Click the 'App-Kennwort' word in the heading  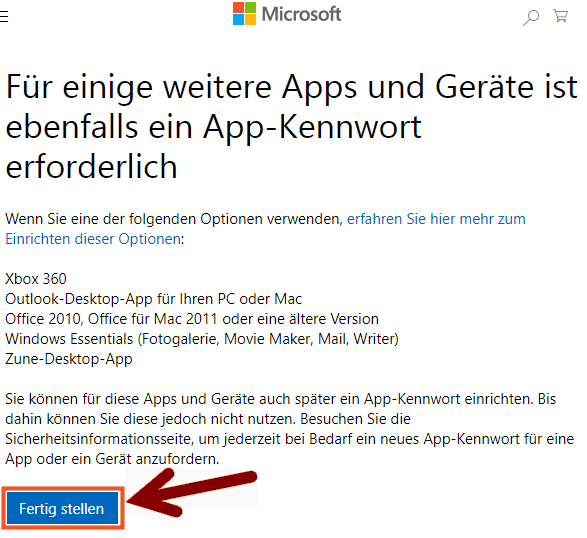(313, 128)
